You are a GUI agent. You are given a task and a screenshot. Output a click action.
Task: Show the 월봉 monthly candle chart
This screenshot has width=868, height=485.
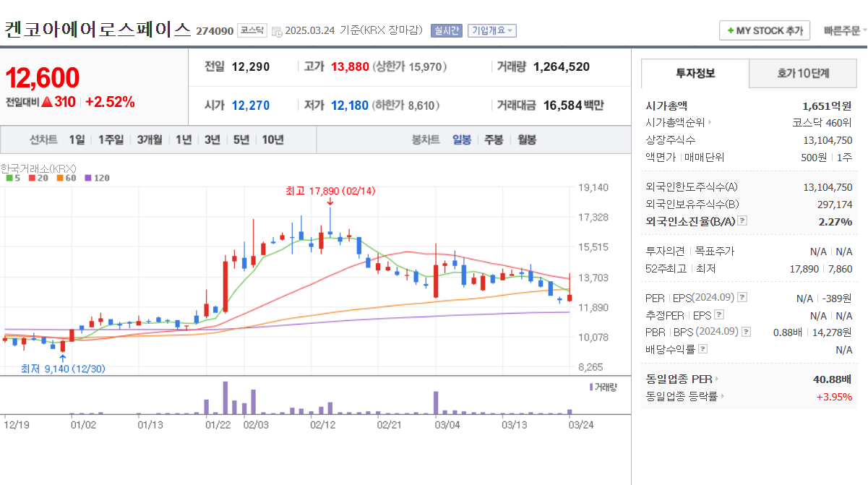526,140
